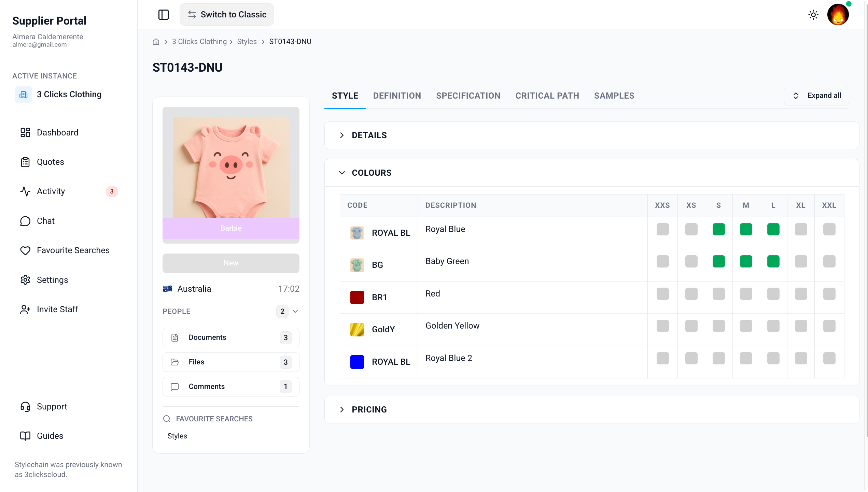Expand the PRICING section

click(591, 409)
